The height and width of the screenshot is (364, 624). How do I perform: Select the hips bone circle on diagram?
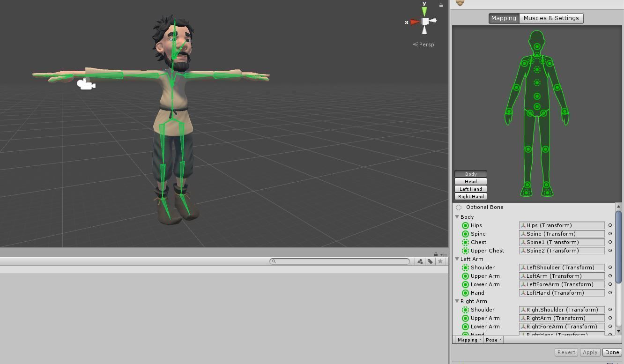(537, 107)
